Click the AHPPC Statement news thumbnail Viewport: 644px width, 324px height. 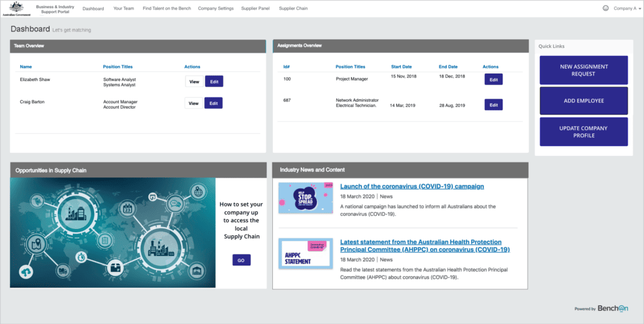tap(306, 253)
